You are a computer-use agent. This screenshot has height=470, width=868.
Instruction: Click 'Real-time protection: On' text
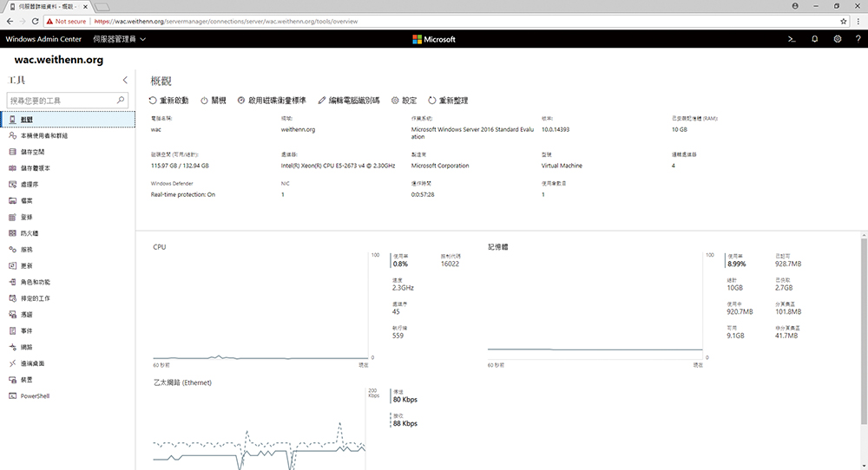[182, 194]
